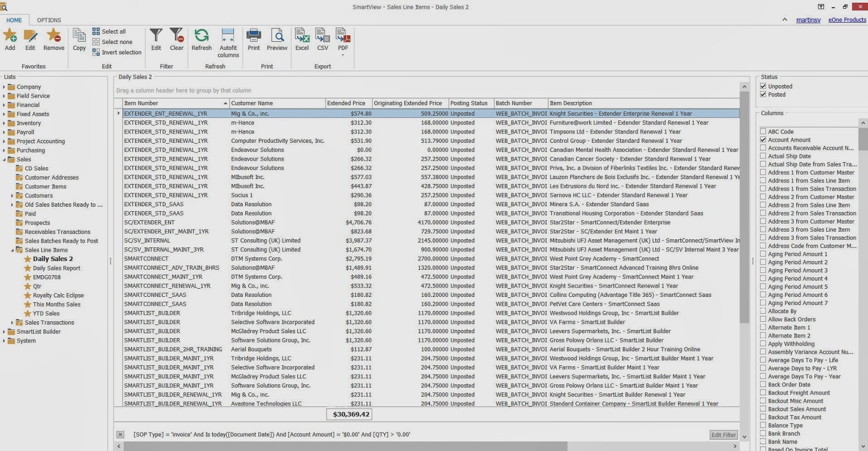Toggle the Unposted status checkbox
The image size is (868, 451).
[763, 86]
